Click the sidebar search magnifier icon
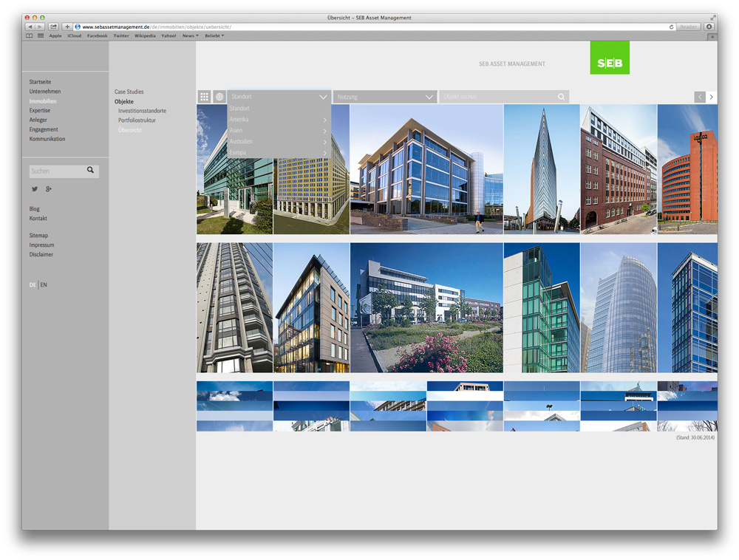 [x=91, y=171]
